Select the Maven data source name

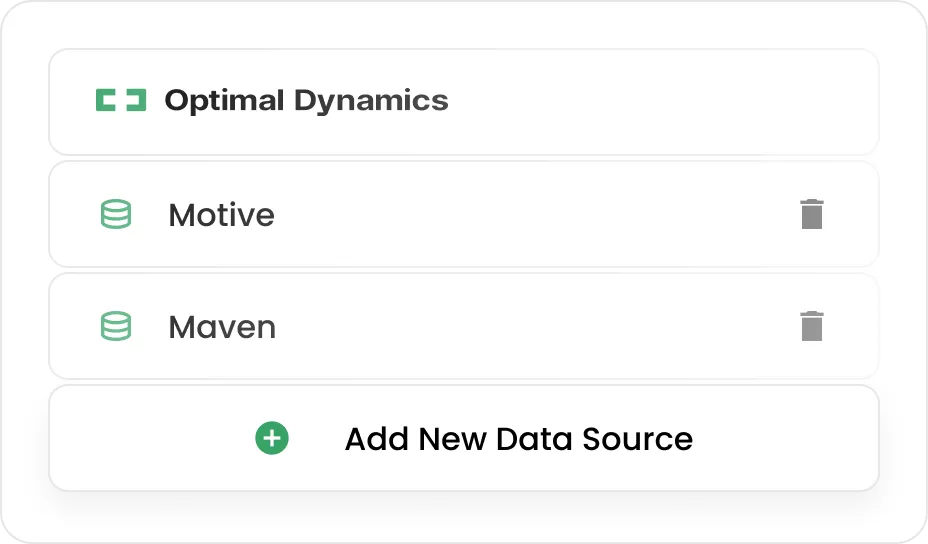222,327
